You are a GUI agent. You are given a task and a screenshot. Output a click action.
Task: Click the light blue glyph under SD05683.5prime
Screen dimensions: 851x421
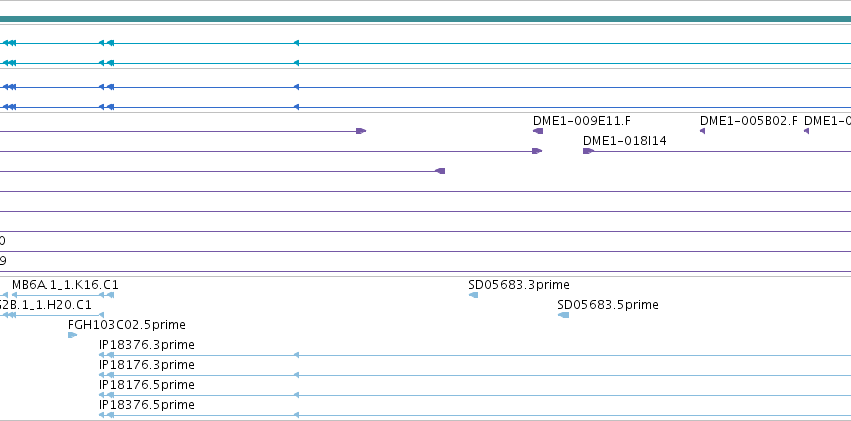(x=563, y=315)
